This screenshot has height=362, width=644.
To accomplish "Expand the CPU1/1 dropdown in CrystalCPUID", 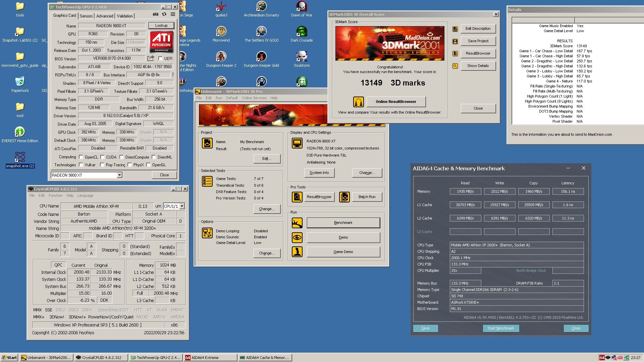I will tap(182, 206).
